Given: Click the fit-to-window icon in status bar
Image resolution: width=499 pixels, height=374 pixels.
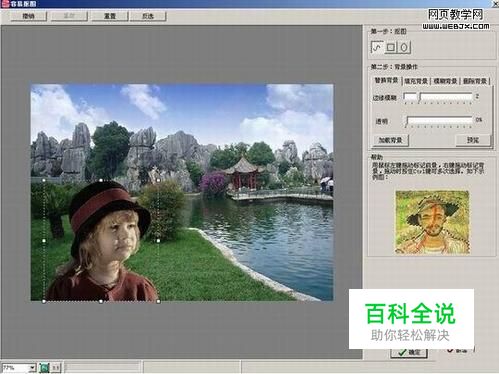Looking at the screenshot, I should pyautogui.click(x=44, y=368).
